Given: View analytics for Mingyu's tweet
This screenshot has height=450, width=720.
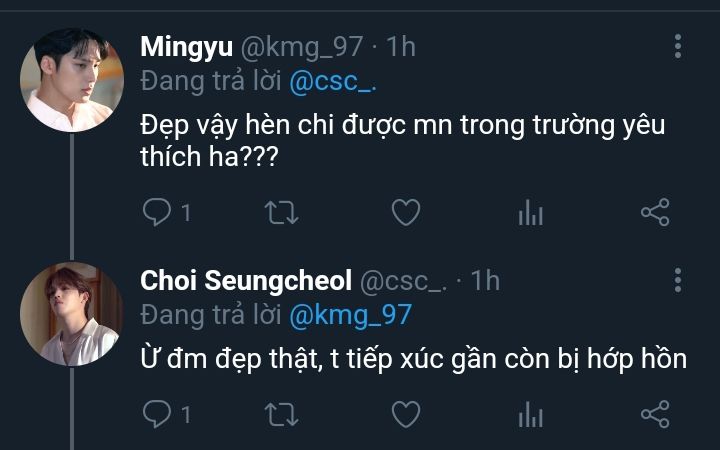Looking at the screenshot, I should tap(530, 212).
